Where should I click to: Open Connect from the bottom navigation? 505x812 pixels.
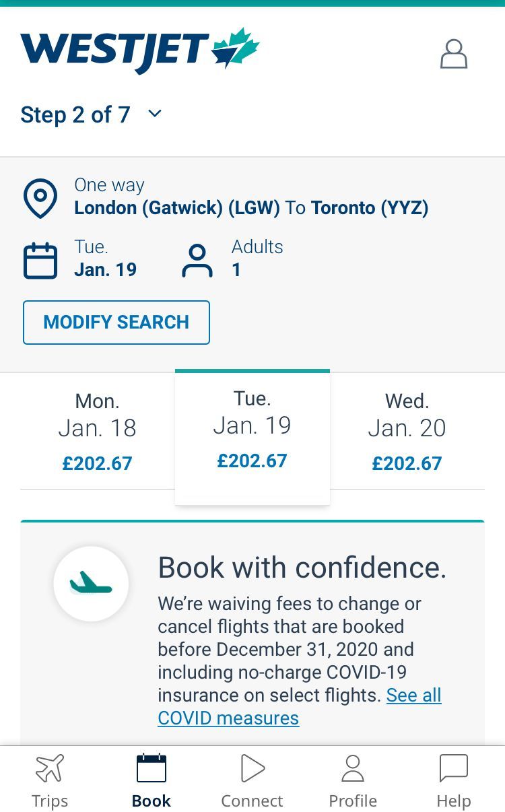pos(252,781)
